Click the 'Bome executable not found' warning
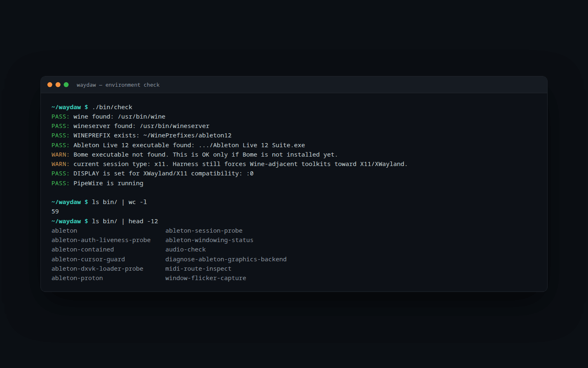The image size is (588, 368). tap(194, 155)
